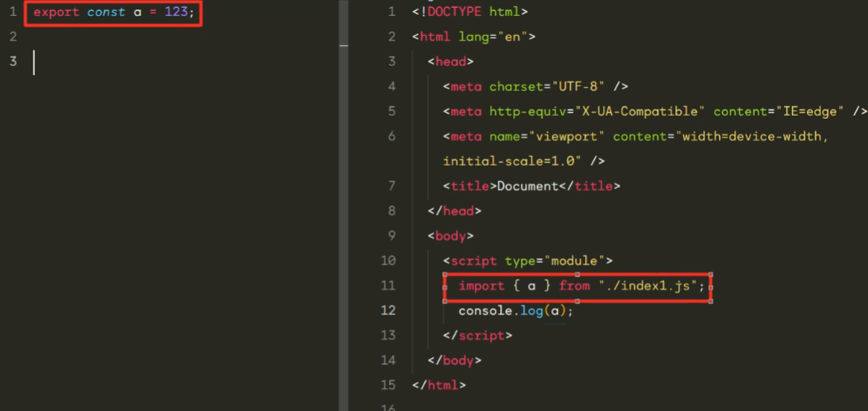The width and height of the screenshot is (868, 411).
Task: Click the Document title text
Action: [527, 186]
